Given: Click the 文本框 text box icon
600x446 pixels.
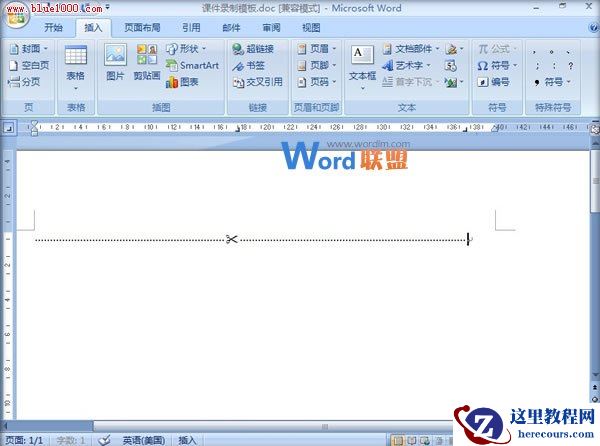Looking at the screenshot, I should [x=362, y=55].
